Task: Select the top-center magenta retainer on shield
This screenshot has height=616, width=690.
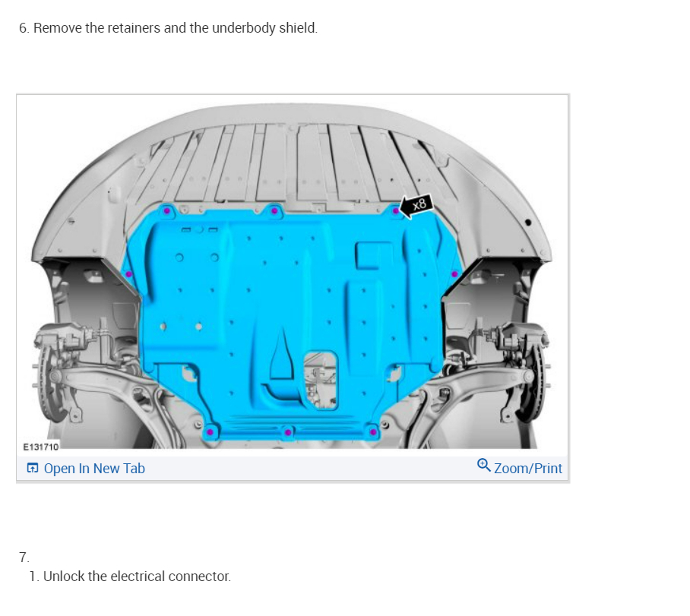Action: [x=274, y=210]
